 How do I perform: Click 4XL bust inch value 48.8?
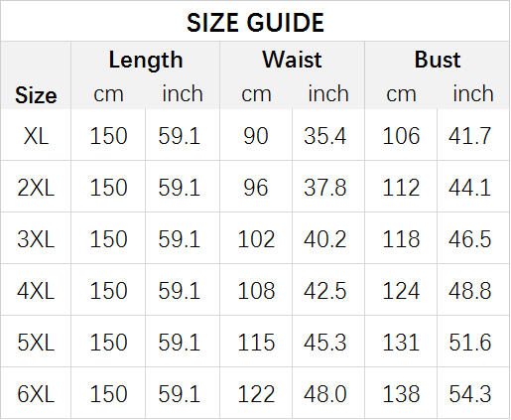(469, 291)
